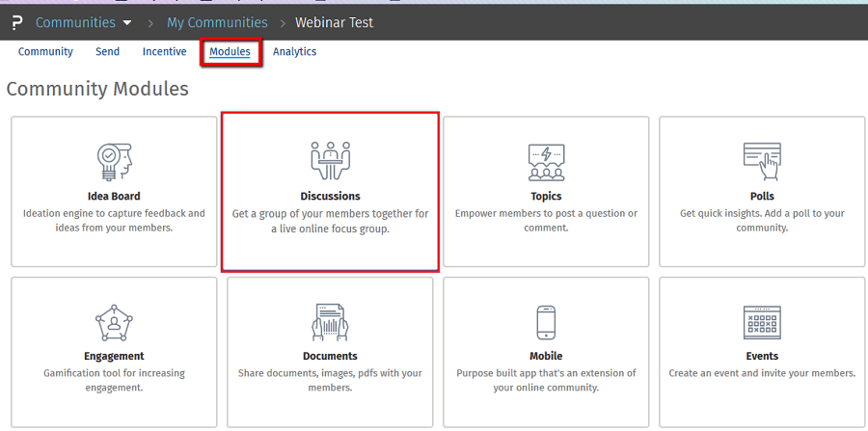
Task: Open the Events module title
Action: 762,357
